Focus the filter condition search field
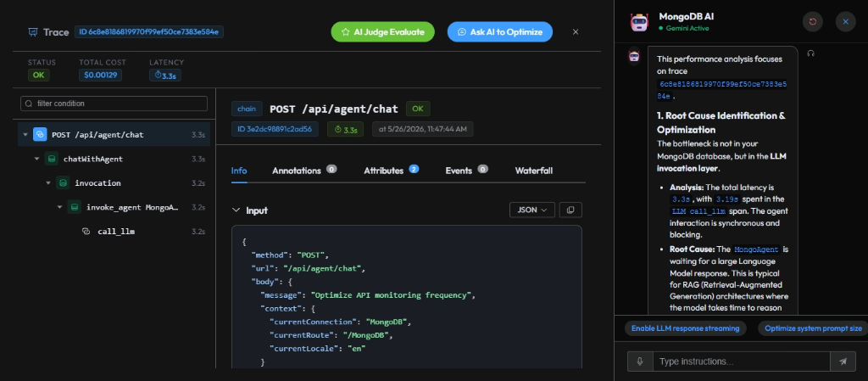The image size is (868, 381). tap(114, 104)
